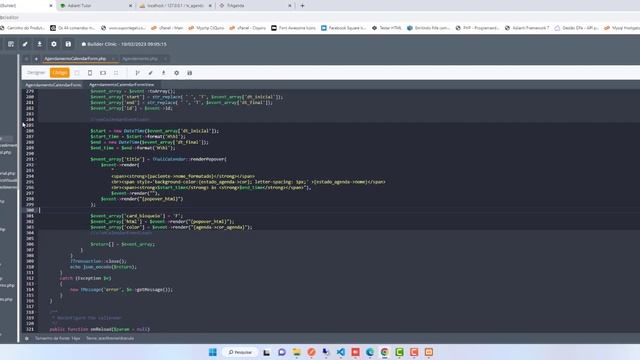This screenshot has height=360, width=640.
Task: Click the right arrow beside the file tabs
Action: pos(36,59)
